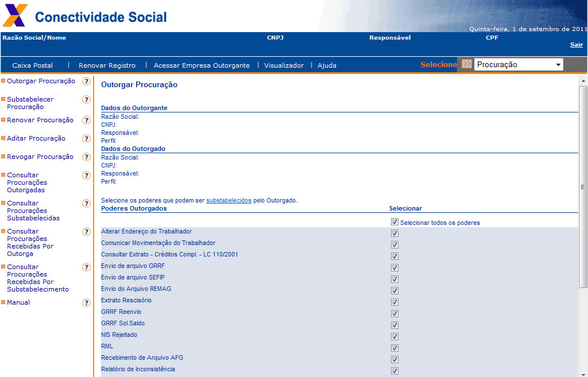Open help icon beside Substabelecer Procuração
Image resolution: width=588 pixels, height=377 pixels.
86,100
